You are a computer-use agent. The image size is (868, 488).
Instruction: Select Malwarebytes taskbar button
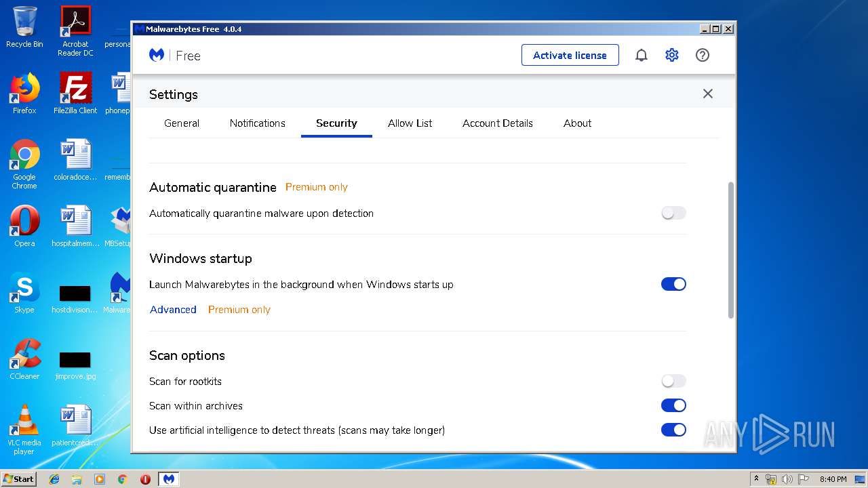click(x=169, y=479)
